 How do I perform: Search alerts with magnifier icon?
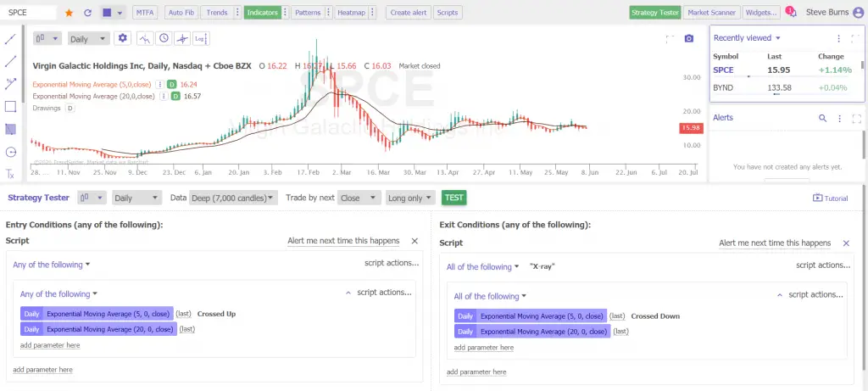[822, 118]
